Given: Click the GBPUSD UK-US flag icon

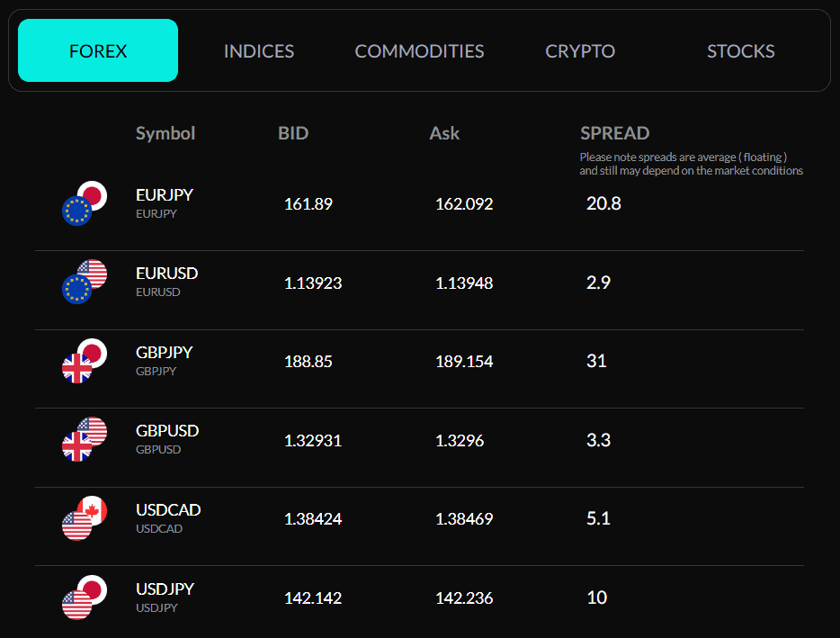Looking at the screenshot, I should coord(85,440).
